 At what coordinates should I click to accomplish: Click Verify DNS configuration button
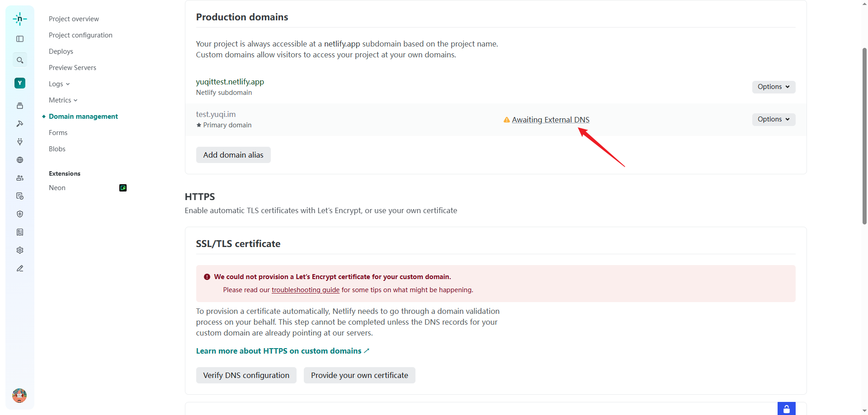click(x=246, y=375)
